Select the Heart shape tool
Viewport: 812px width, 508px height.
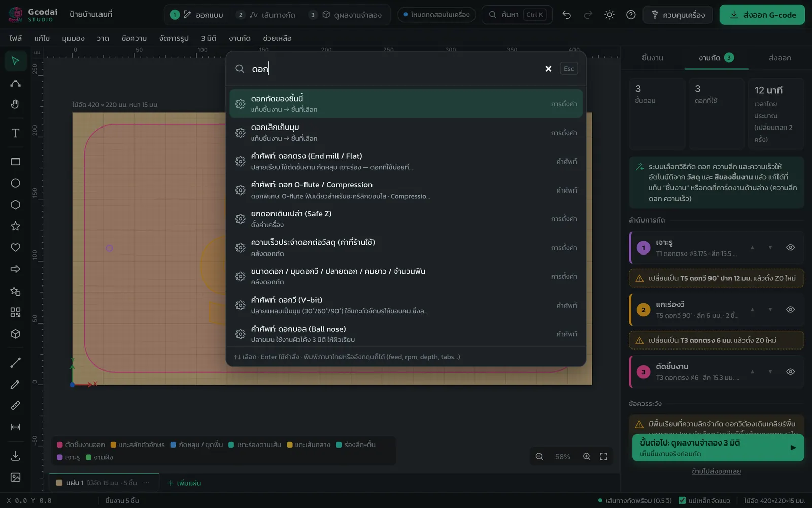coord(15,247)
